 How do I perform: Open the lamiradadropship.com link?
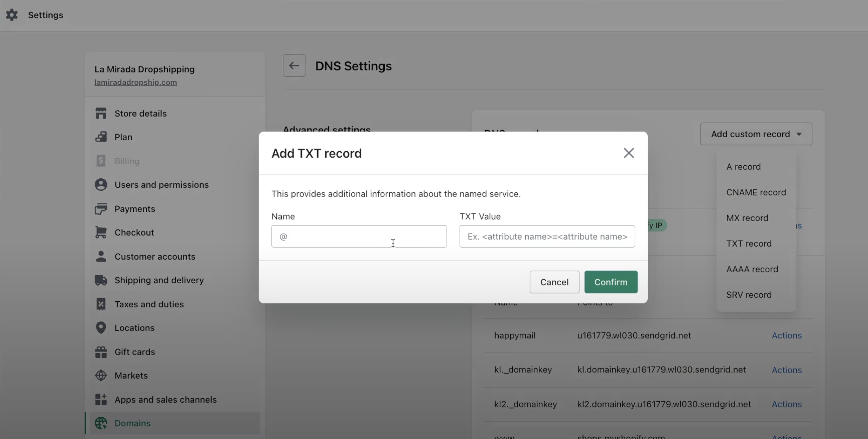pyautogui.click(x=135, y=82)
